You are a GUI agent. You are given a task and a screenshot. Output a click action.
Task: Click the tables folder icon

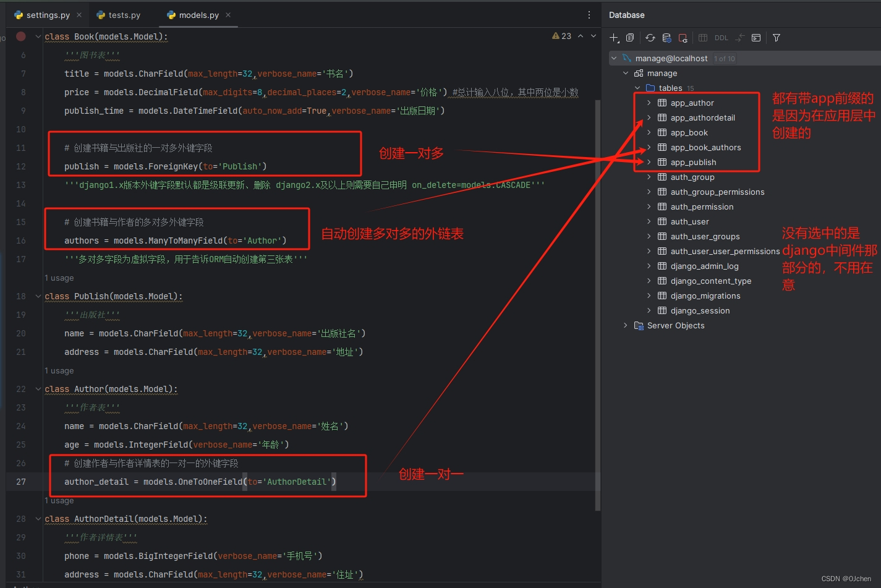click(650, 88)
